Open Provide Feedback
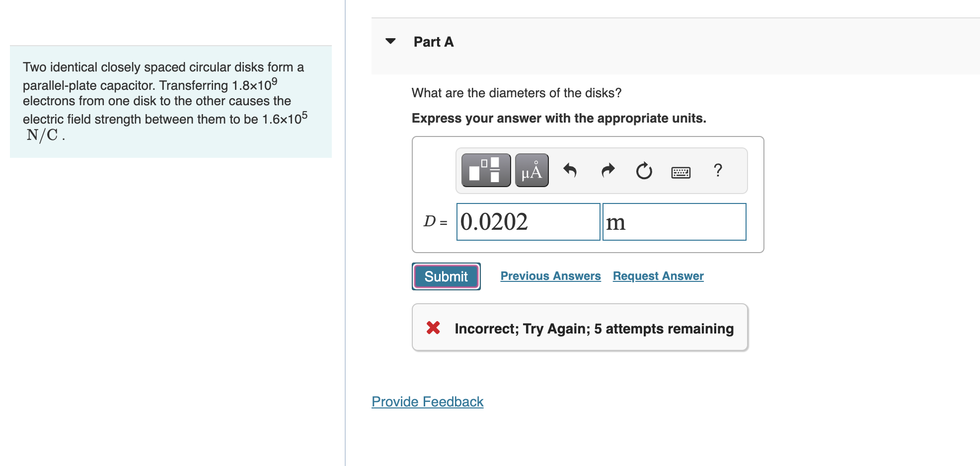980x466 pixels. coord(427,401)
